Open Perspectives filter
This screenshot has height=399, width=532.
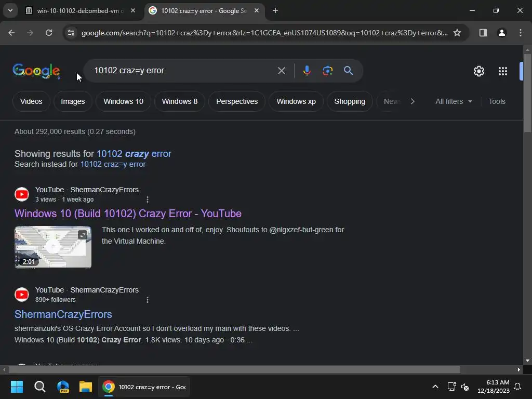pyautogui.click(x=237, y=101)
